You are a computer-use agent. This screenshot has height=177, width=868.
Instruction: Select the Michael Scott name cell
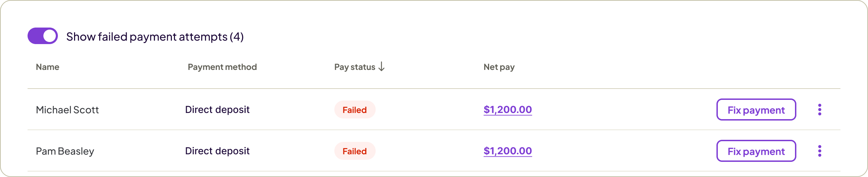[67, 110]
